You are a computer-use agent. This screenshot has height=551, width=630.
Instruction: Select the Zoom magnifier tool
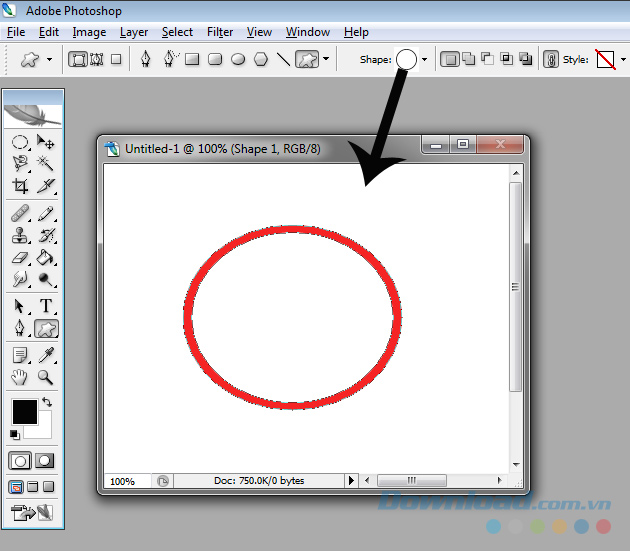46,378
